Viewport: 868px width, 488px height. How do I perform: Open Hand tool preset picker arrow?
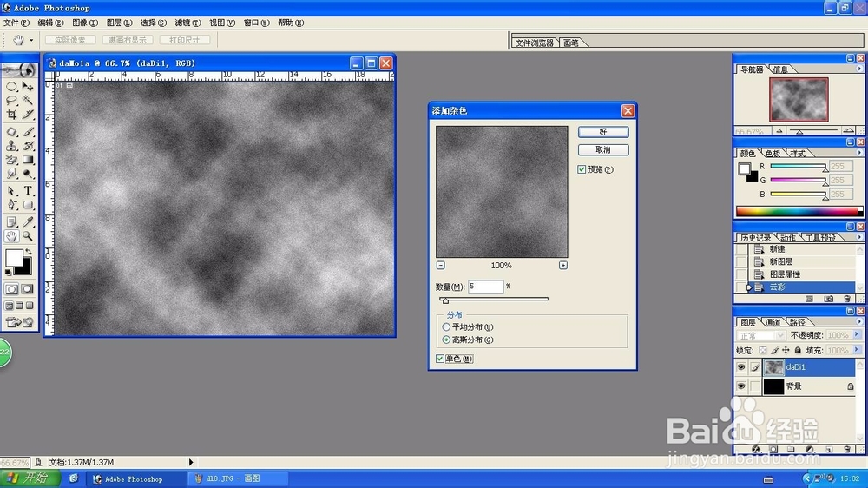[x=31, y=41]
